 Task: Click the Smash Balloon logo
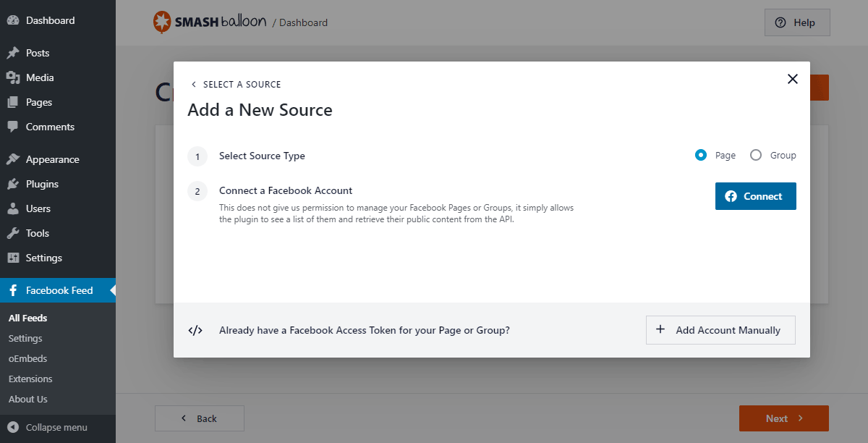[x=209, y=22]
